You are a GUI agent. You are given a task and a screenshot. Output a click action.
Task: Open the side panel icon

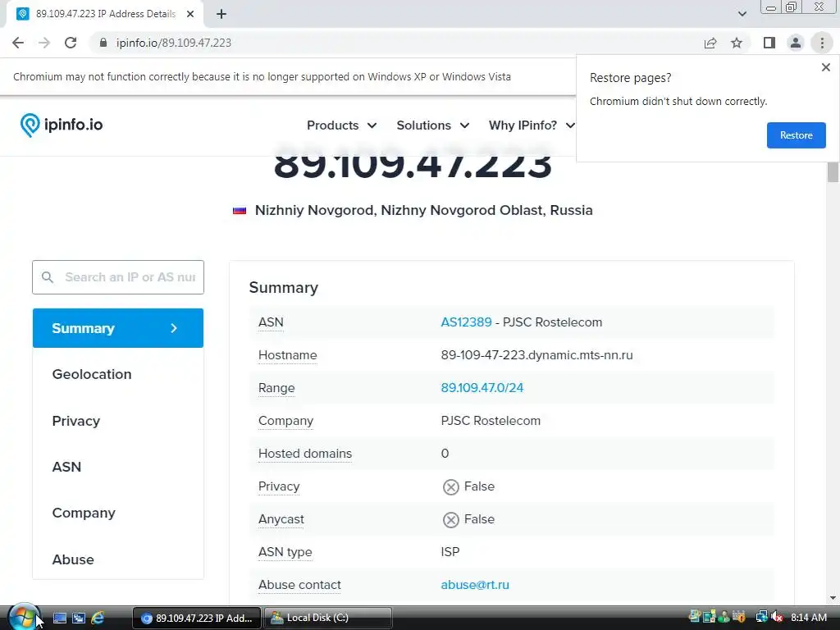pos(769,43)
